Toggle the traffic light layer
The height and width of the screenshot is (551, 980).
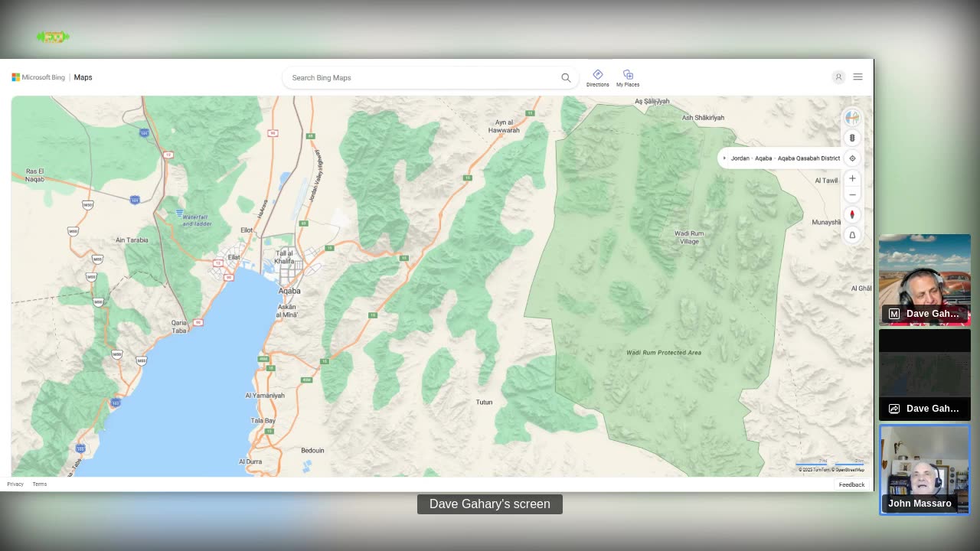click(852, 138)
